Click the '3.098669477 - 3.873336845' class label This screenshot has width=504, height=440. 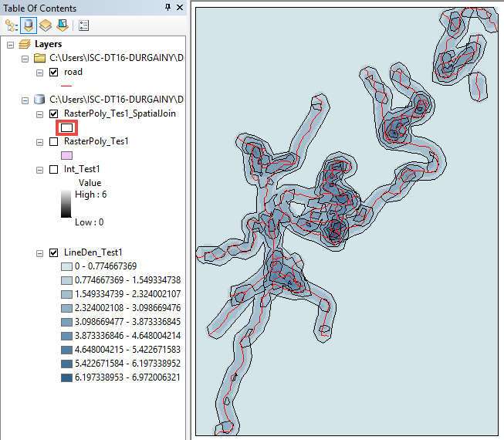127,322
